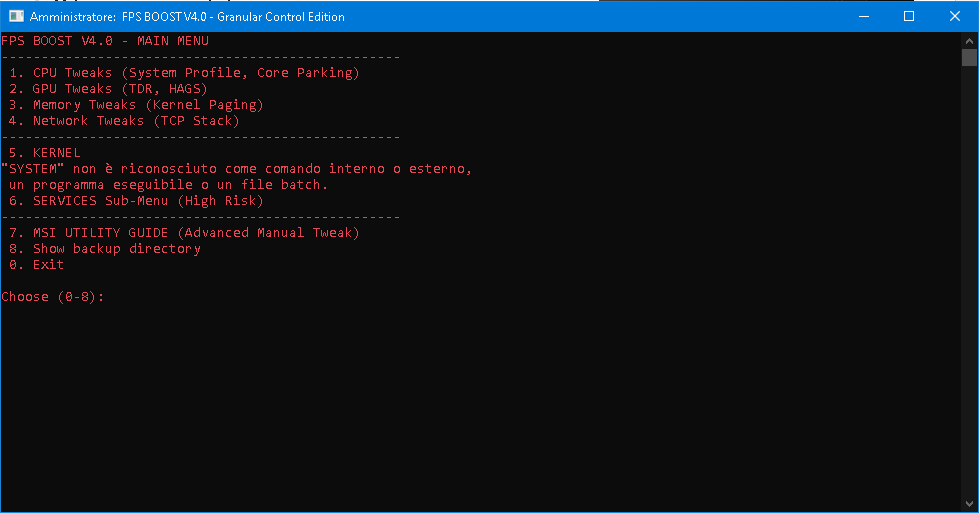Click the 'FPS BOOST V4.0 - MAIN MENU' header
The width and height of the screenshot is (980, 513).
click(105, 41)
